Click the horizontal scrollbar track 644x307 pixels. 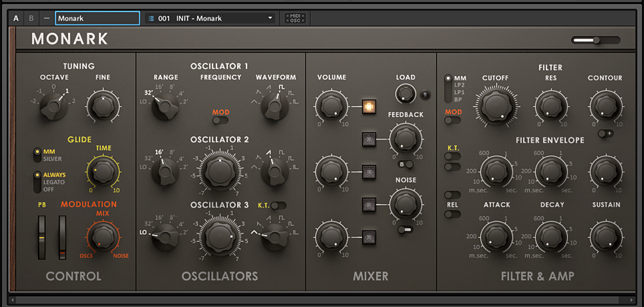click(x=322, y=301)
